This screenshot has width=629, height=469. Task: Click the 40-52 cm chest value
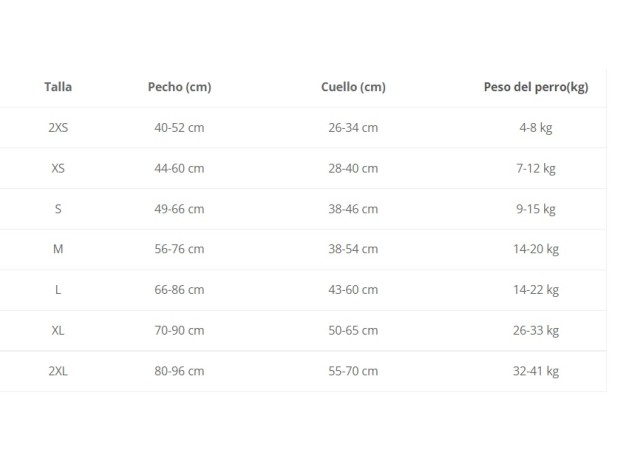(x=179, y=128)
